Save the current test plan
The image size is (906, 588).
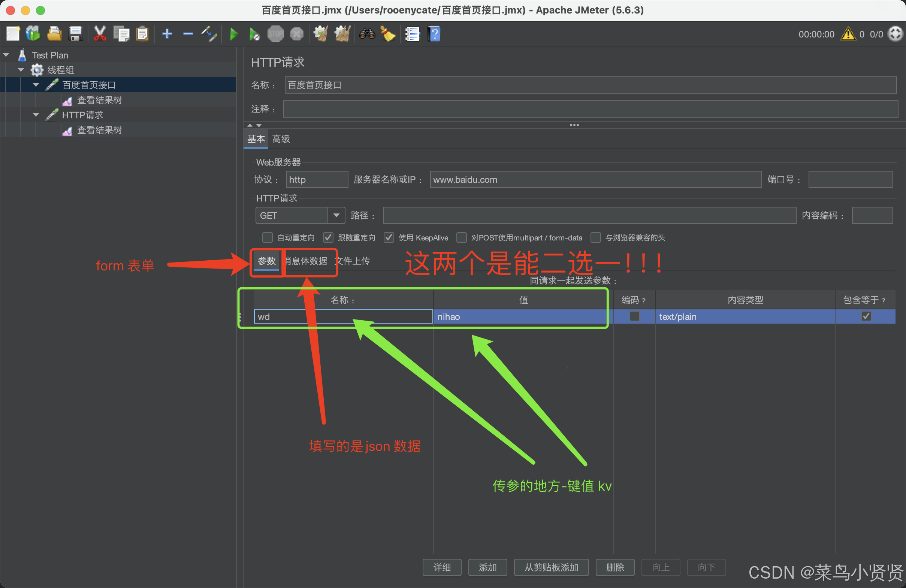[76, 33]
